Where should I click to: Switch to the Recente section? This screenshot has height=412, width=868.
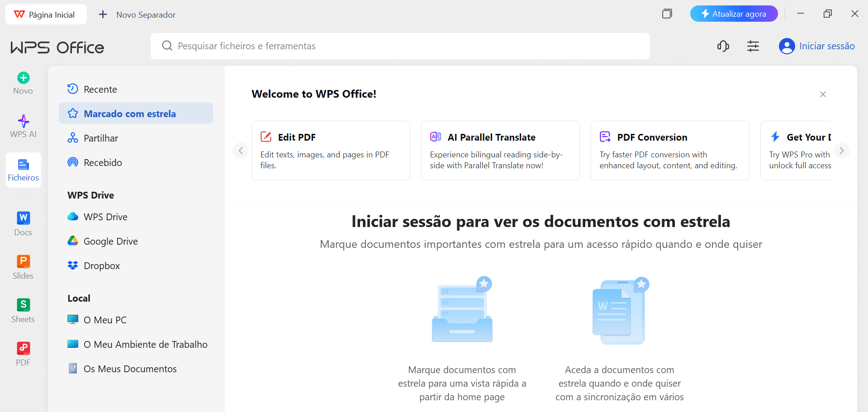click(x=100, y=89)
